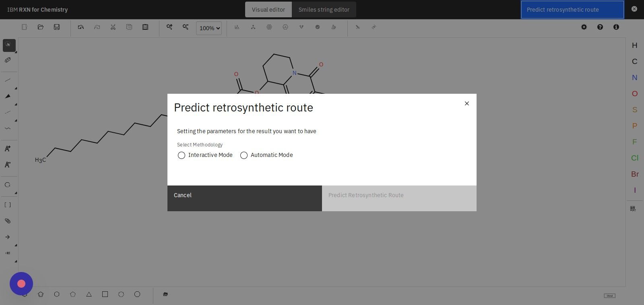Select the Cyclopentadiene ring template
Image resolution: width=644 pixels, height=305 pixels.
click(x=41, y=294)
